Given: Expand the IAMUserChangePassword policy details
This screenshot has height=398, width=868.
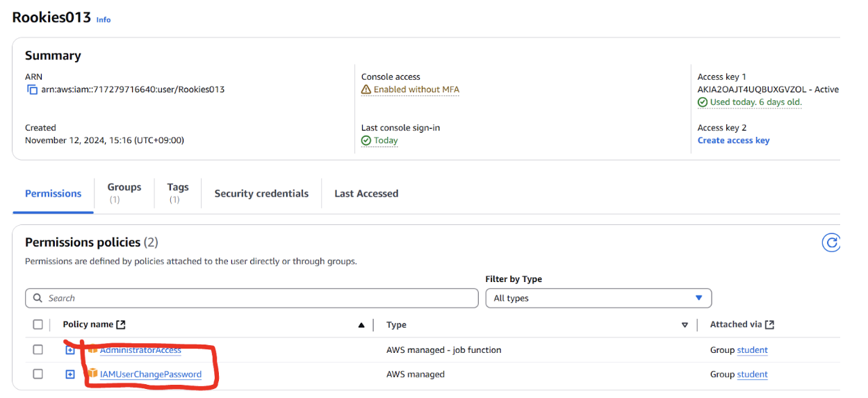Looking at the screenshot, I should point(69,374).
